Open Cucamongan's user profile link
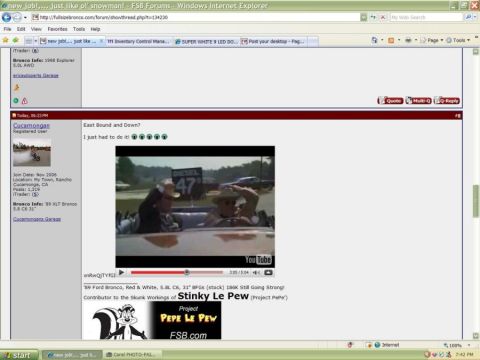Viewport: 480px width, 360px height. tap(31, 126)
